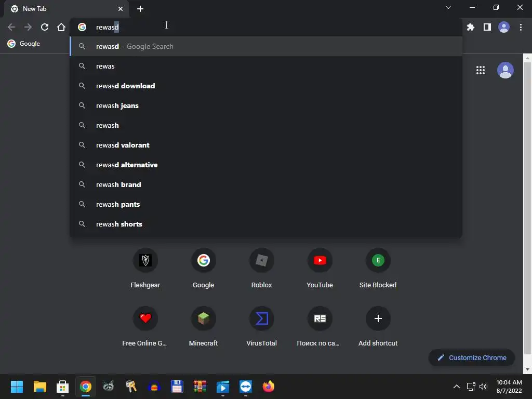Click the Customize Chrome button
This screenshot has height=399, width=532.
coord(472,357)
